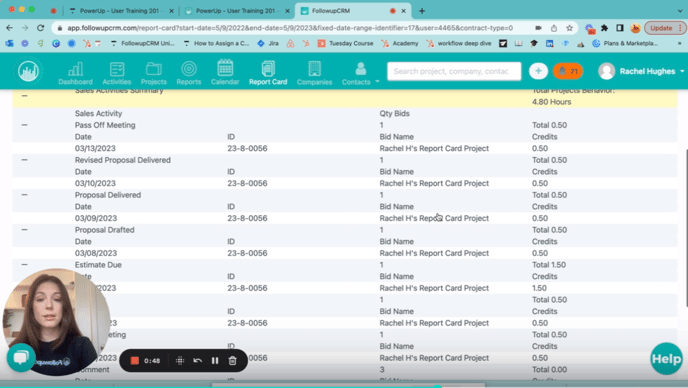Open the Report Card nav icon

coord(268,73)
